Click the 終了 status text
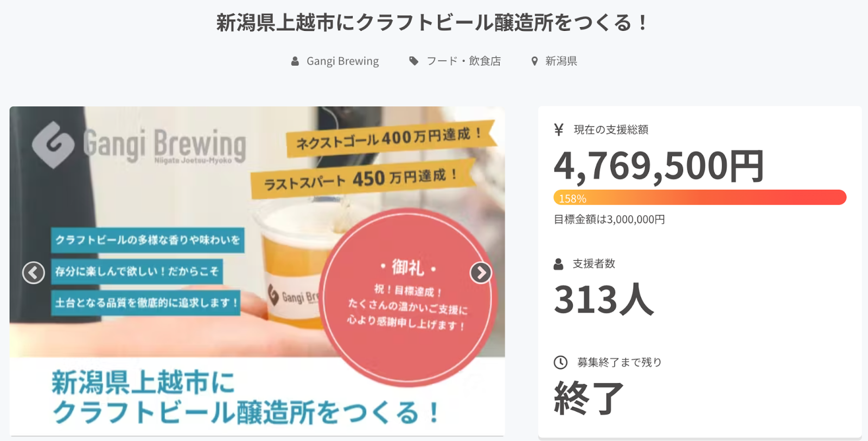 pos(589,398)
